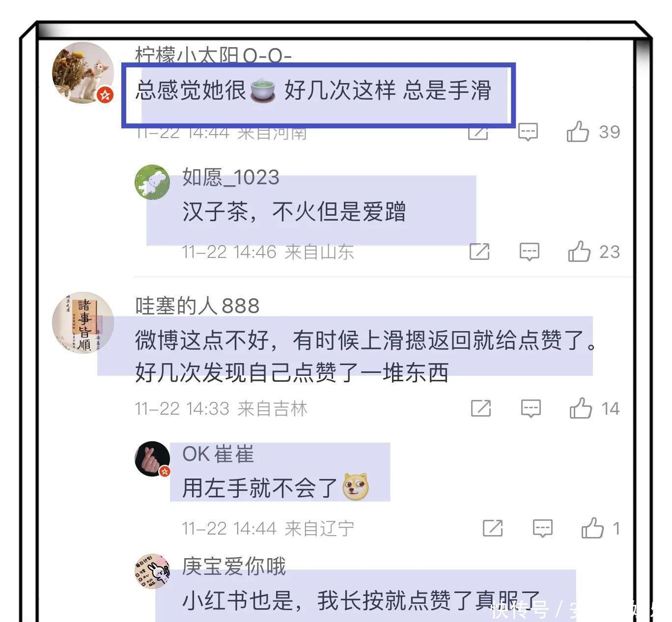Open username link 哇塞的人888

point(197,306)
